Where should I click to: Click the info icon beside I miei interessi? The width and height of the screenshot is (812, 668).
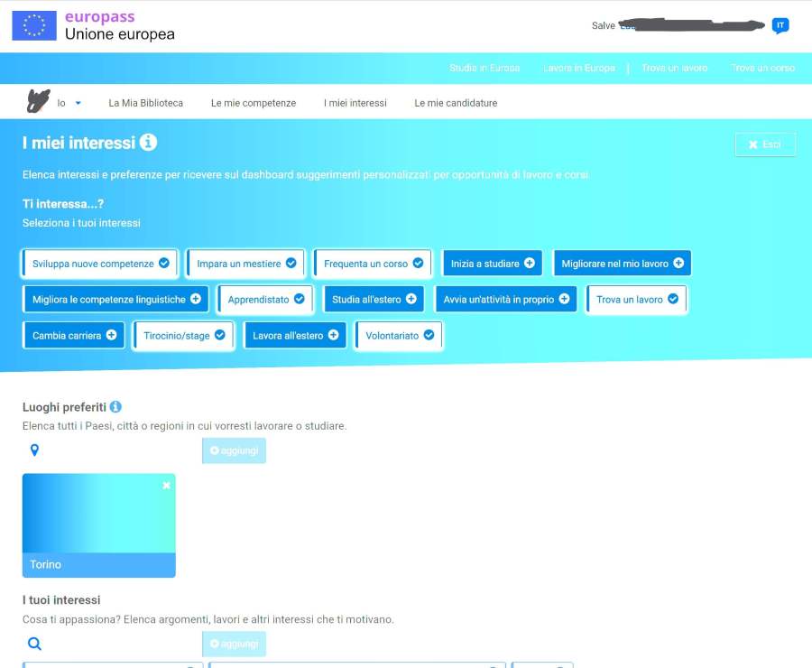coord(149,143)
